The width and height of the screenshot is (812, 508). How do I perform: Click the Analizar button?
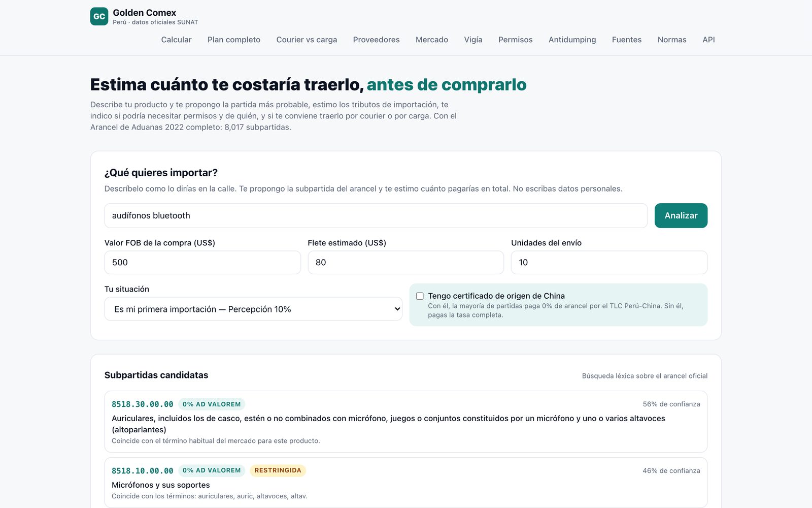point(681,215)
